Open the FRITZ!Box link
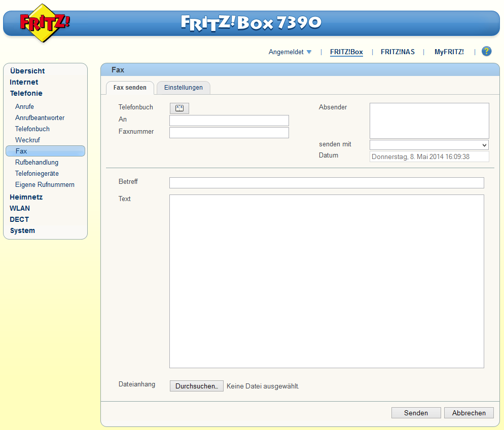The width and height of the screenshot is (504, 430). (346, 52)
